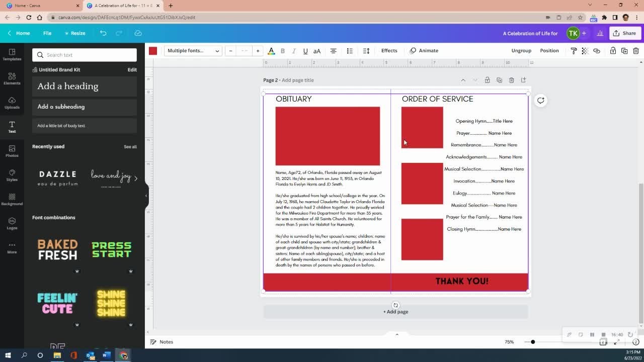Open the Photos panel in sidebar

point(12,151)
